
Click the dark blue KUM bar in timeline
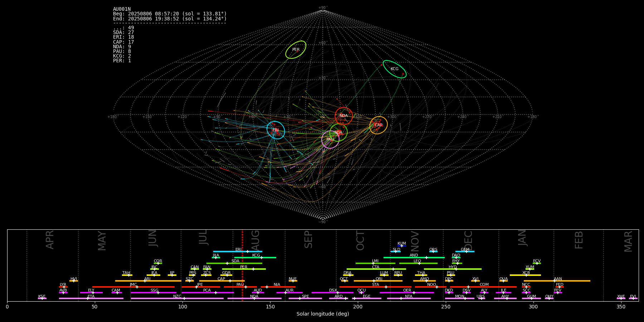(x=402, y=246)
